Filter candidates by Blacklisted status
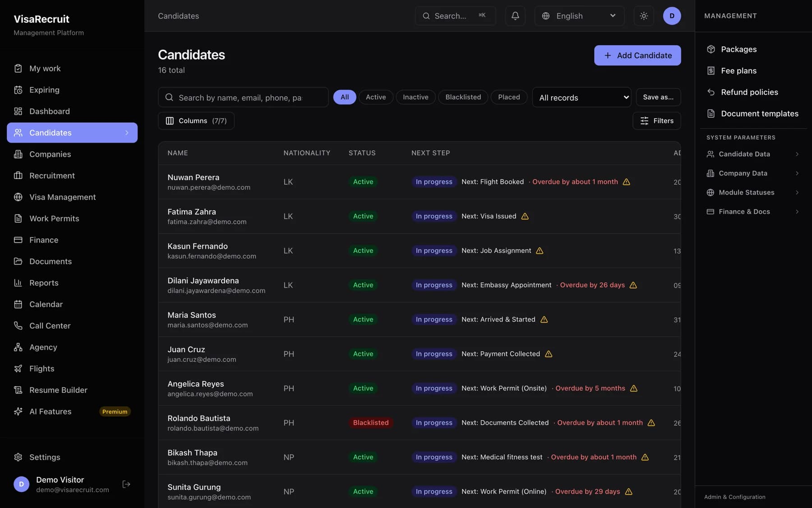This screenshot has height=508, width=812. [x=463, y=97]
